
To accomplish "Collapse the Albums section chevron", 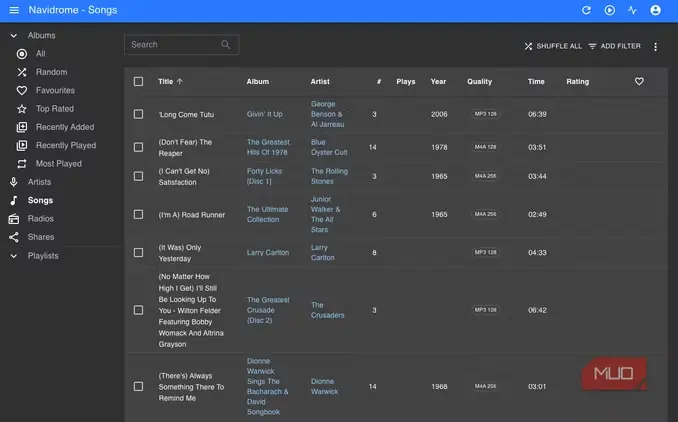I will pos(14,35).
